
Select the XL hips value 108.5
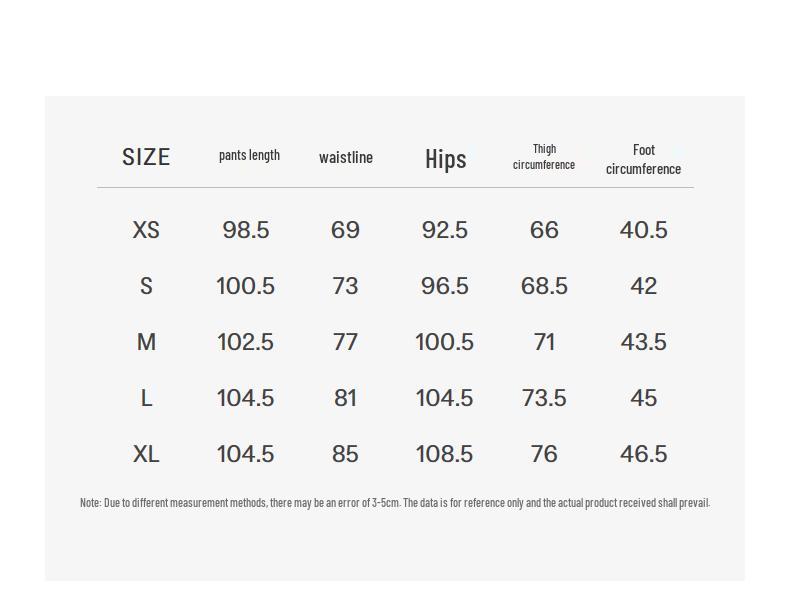click(x=444, y=454)
